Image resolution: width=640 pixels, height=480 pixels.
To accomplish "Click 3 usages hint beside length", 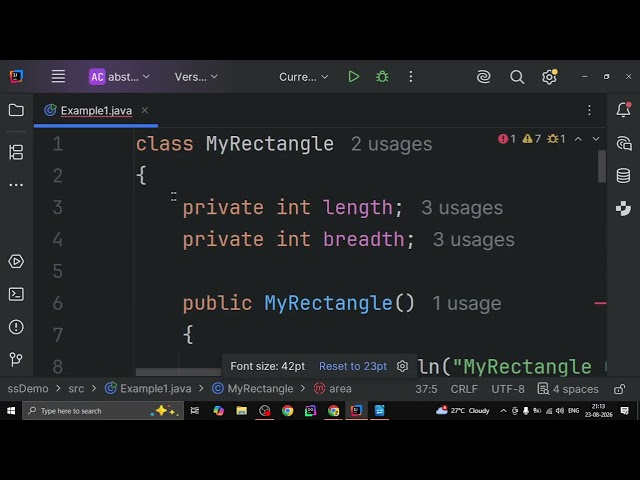I will pos(462,208).
